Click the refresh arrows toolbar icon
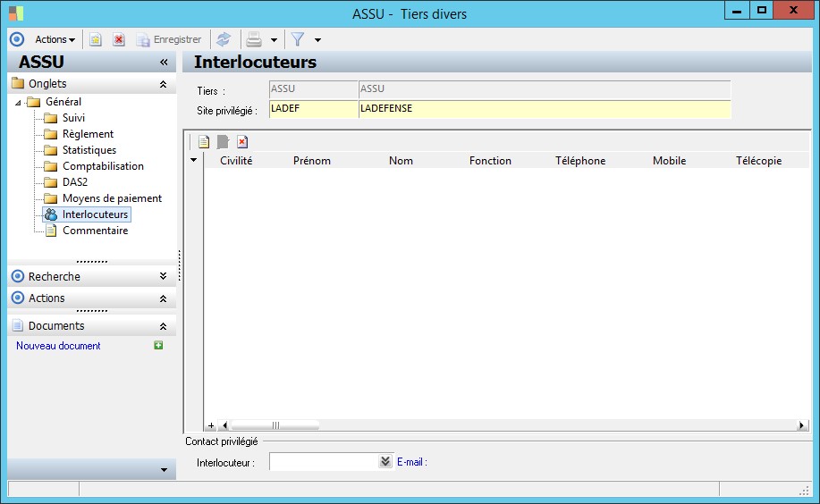The image size is (820, 504). pos(224,39)
